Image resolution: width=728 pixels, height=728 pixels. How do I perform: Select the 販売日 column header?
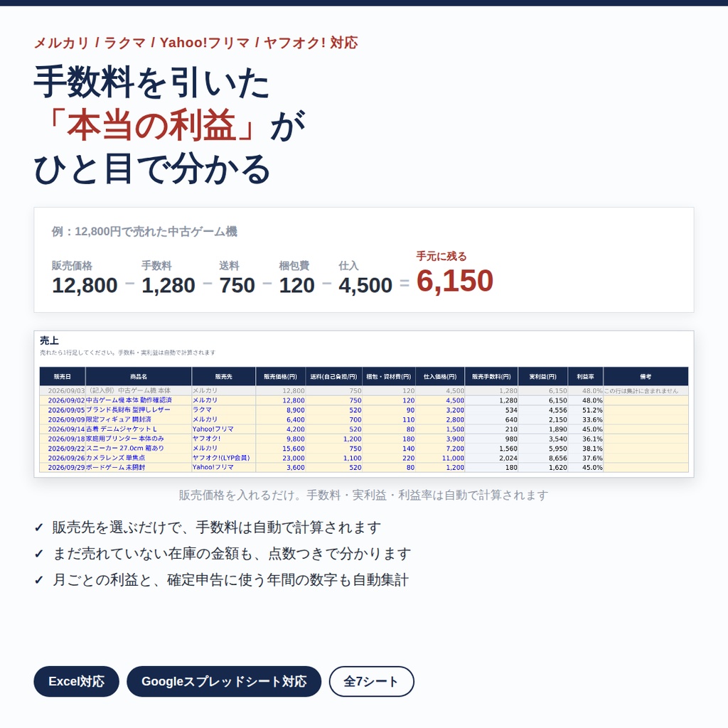tap(63, 377)
